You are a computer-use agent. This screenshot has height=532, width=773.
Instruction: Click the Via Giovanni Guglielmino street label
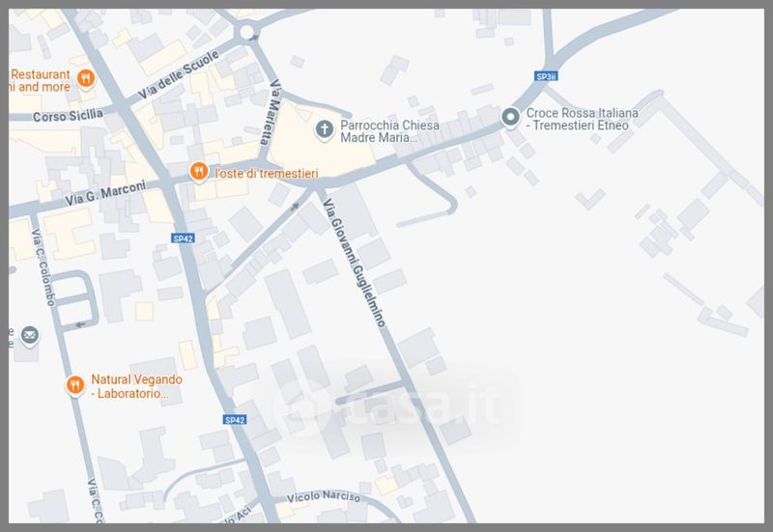[x=353, y=263]
